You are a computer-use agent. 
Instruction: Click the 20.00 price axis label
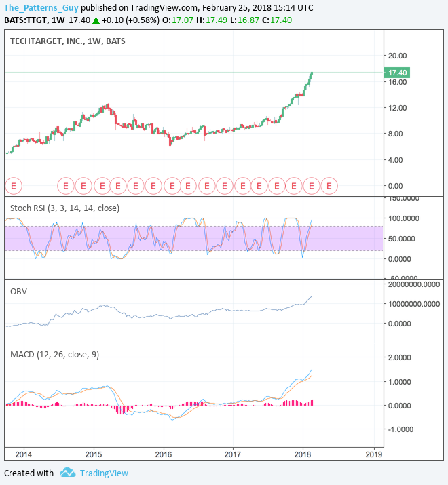(x=398, y=56)
